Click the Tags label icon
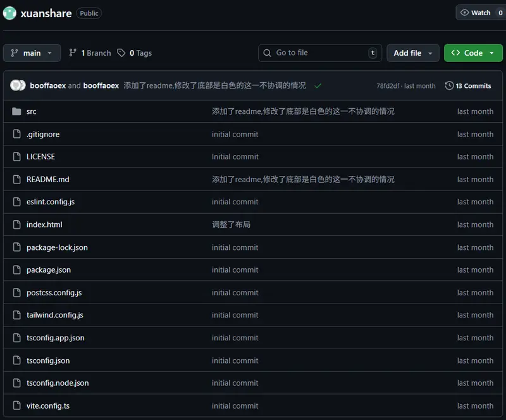Image resolution: width=506 pixels, height=420 pixels. [121, 53]
